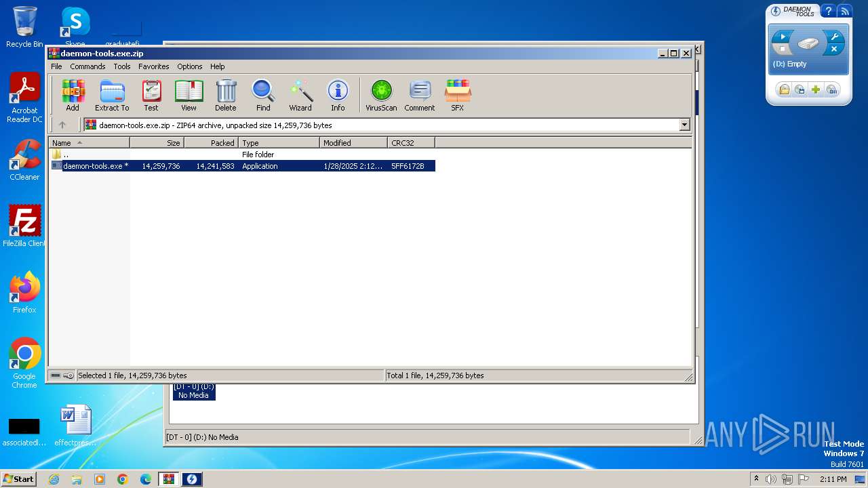Open Internet Explorer from taskbar
The image size is (868, 488).
(x=54, y=479)
